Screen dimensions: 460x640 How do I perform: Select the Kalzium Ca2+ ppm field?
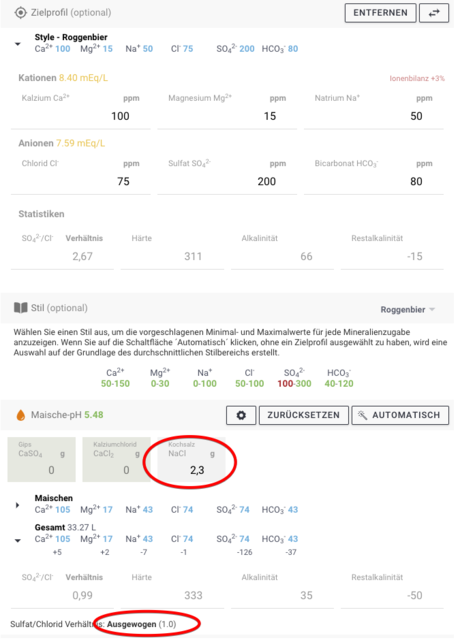[x=81, y=110]
